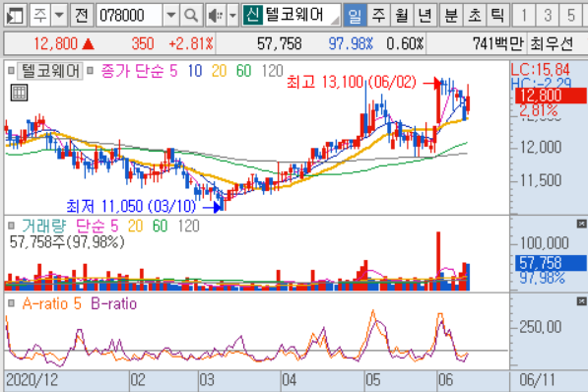Select the 일 daily chart period
The image size is (588, 392).
pyautogui.click(x=355, y=16)
